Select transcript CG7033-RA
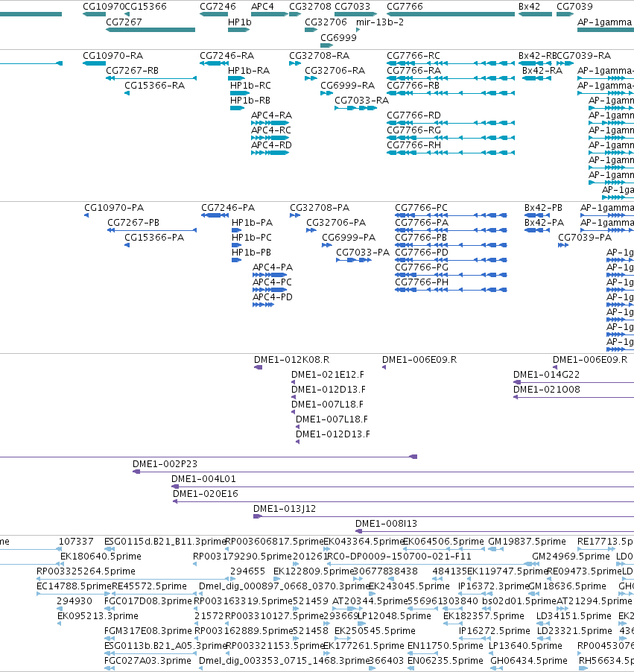Viewport: 634px width, 672px height. pos(362,101)
